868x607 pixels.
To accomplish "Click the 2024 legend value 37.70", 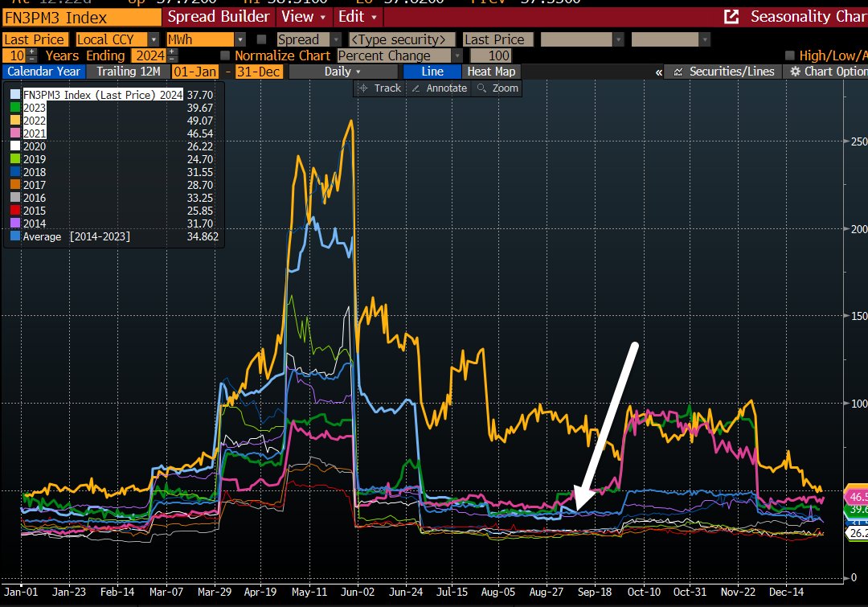I will (x=200, y=95).
